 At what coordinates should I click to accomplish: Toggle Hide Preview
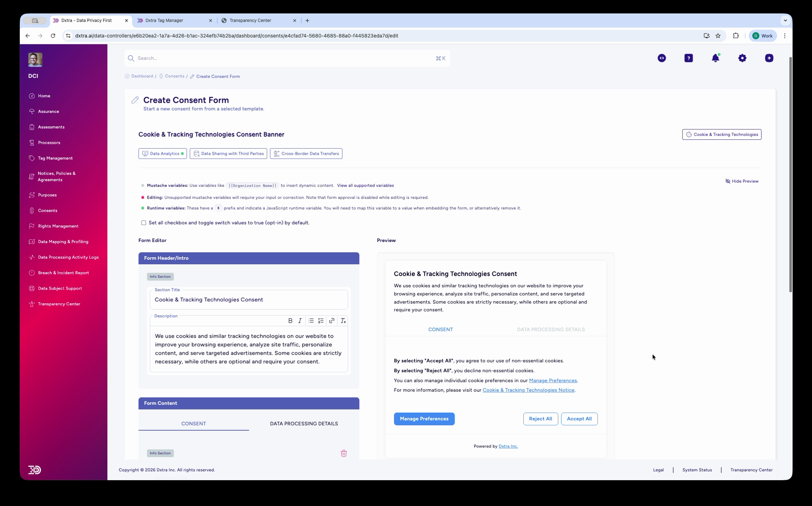pyautogui.click(x=741, y=181)
